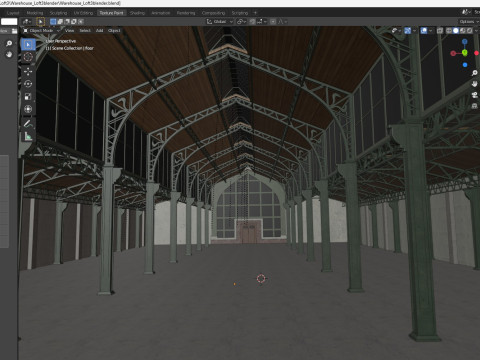480x360 pixels.
Task: Open gizmo settings dropdown arrow
Action: point(414,30)
